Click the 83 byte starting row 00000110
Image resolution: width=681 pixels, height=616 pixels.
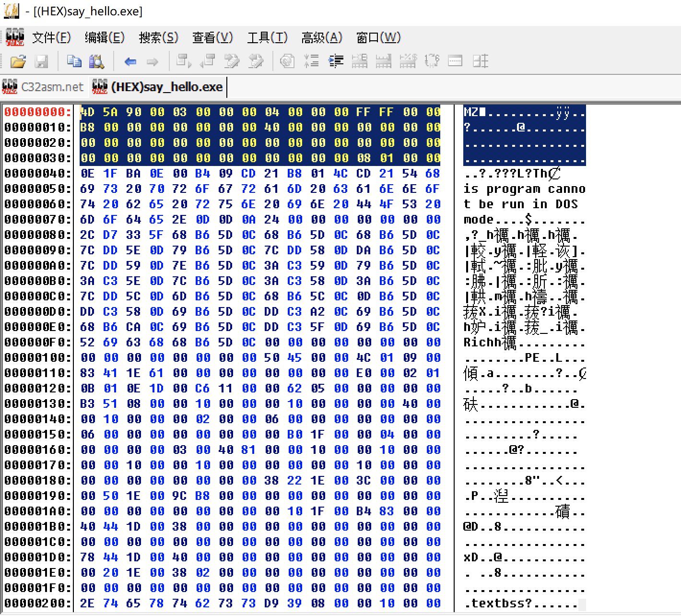coord(87,373)
